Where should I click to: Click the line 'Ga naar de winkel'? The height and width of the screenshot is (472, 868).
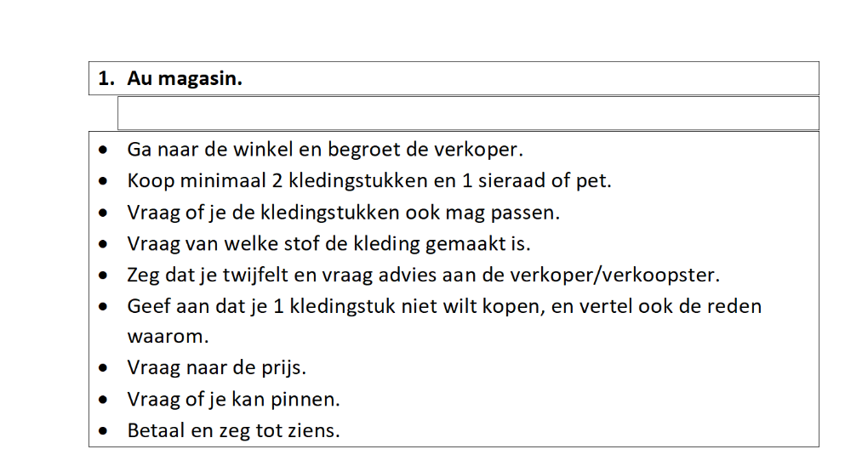(323, 151)
